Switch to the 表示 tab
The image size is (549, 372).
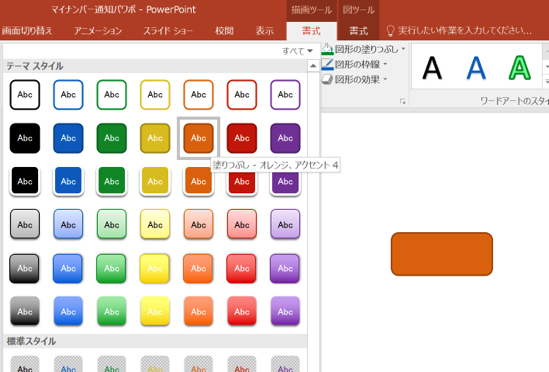[265, 31]
